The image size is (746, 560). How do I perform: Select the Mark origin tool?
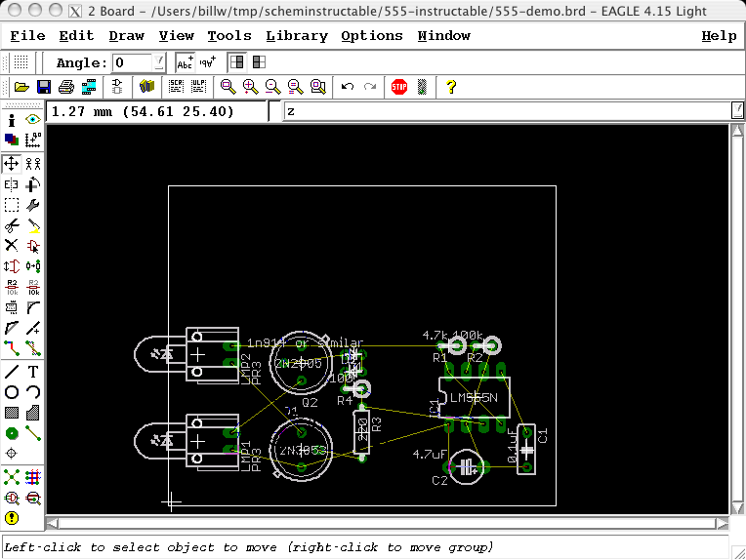[x=33, y=140]
